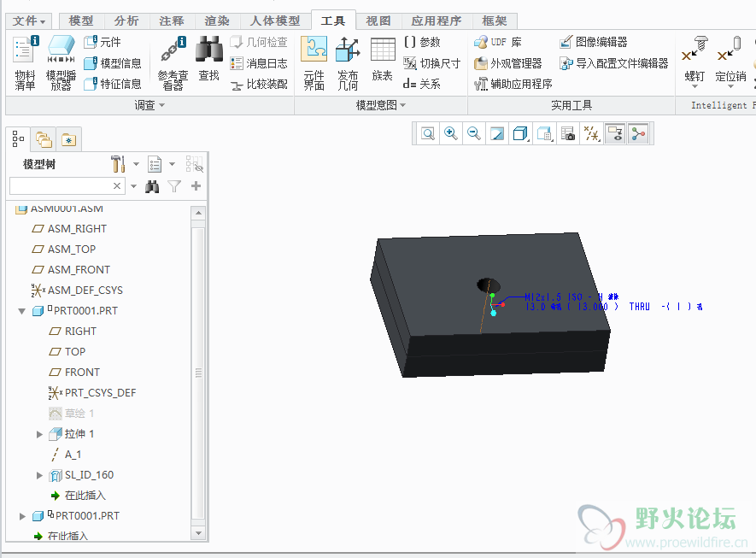Toggle datum display filters
The image size is (756, 558).
click(592, 133)
